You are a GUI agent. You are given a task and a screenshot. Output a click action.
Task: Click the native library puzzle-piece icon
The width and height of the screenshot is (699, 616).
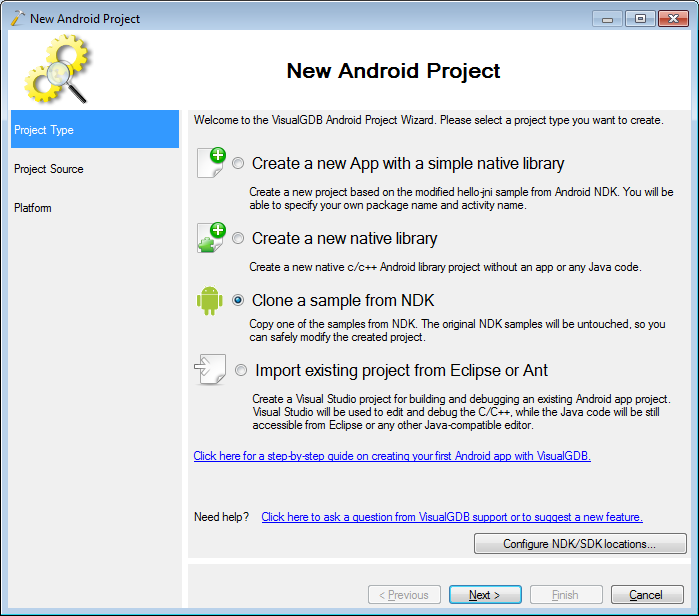pyautogui.click(x=211, y=238)
